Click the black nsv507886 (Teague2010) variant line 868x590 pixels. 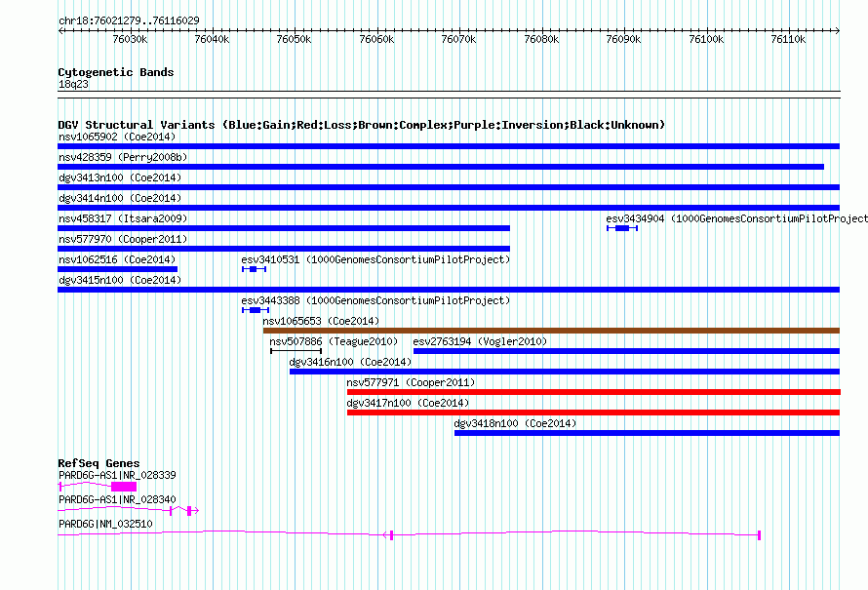tap(296, 351)
